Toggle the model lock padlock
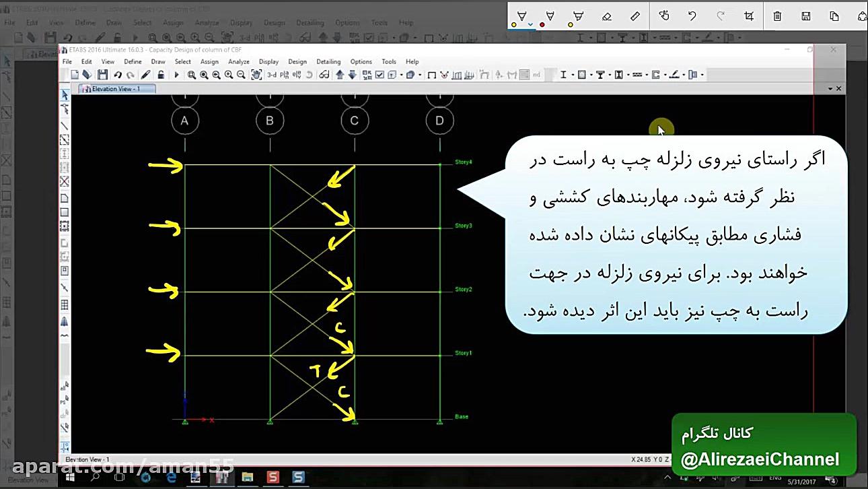The height and width of the screenshot is (489, 868). pyautogui.click(x=161, y=74)
